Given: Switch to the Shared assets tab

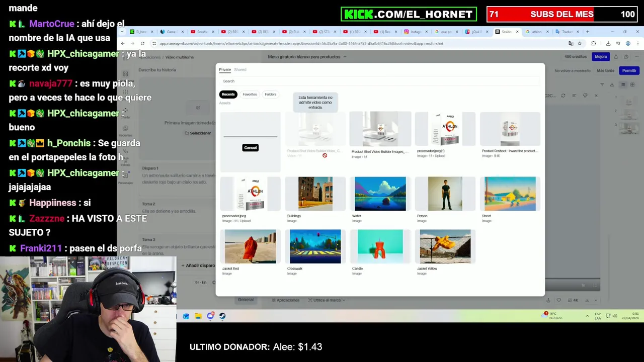Looking at the screenshot, I should click(x=240, y=69).
